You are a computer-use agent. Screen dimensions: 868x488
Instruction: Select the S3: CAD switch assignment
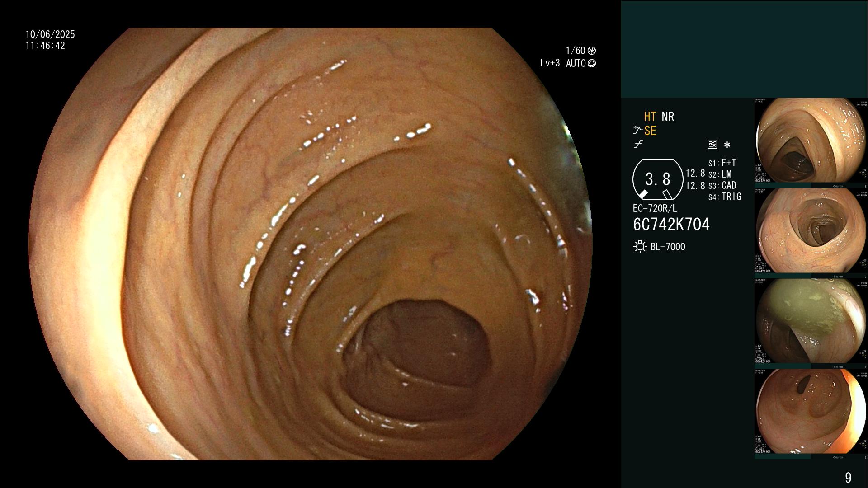click(722, 185)
